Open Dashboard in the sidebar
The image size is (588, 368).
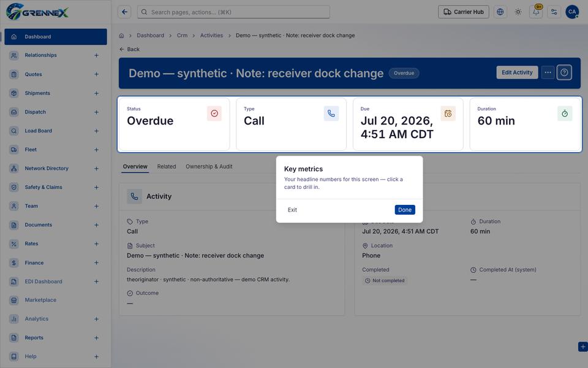coord(56,37)
